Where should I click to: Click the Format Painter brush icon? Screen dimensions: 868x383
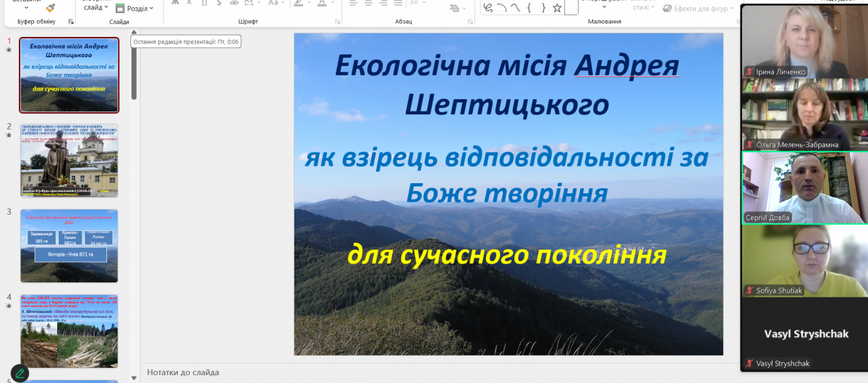coord(50,7)
